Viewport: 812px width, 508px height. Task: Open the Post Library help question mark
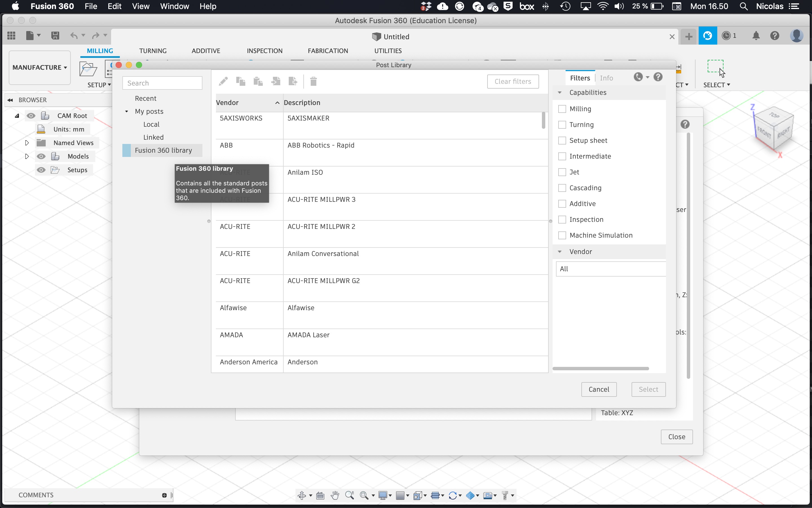[x=658, y=77]
